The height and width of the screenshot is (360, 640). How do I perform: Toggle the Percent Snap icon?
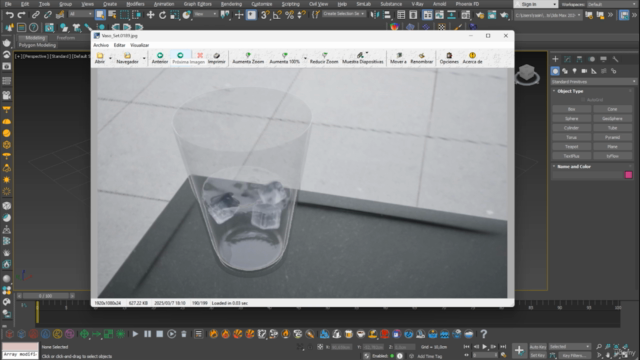(x=289, y=15)
